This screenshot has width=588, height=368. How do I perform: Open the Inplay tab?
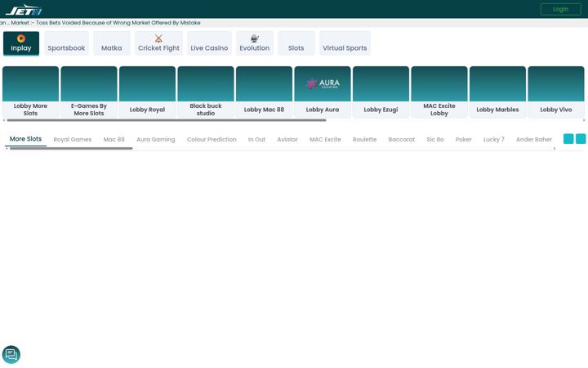[x=21, y=43]
